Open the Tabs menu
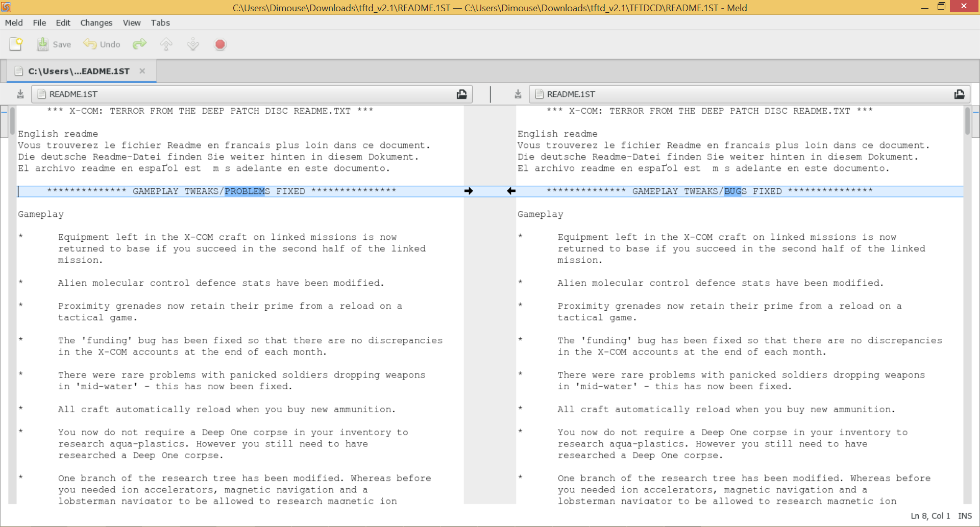 [160, 22]
